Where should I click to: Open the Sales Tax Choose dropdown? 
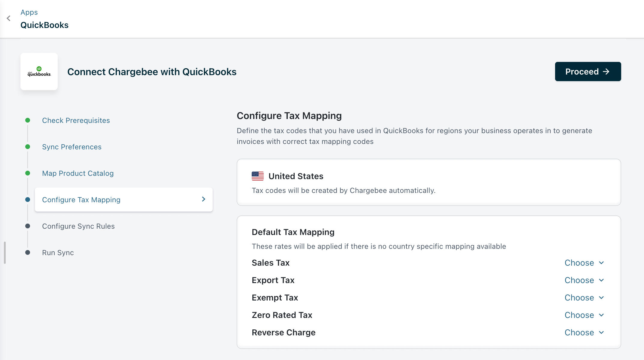point(584,263)
